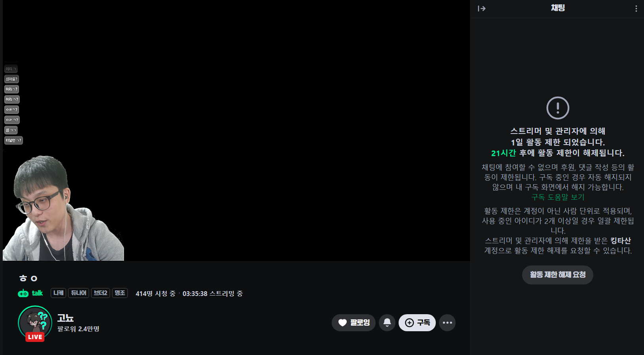Open the 구독 도움말 보기 link

click(x=558, y=197)
